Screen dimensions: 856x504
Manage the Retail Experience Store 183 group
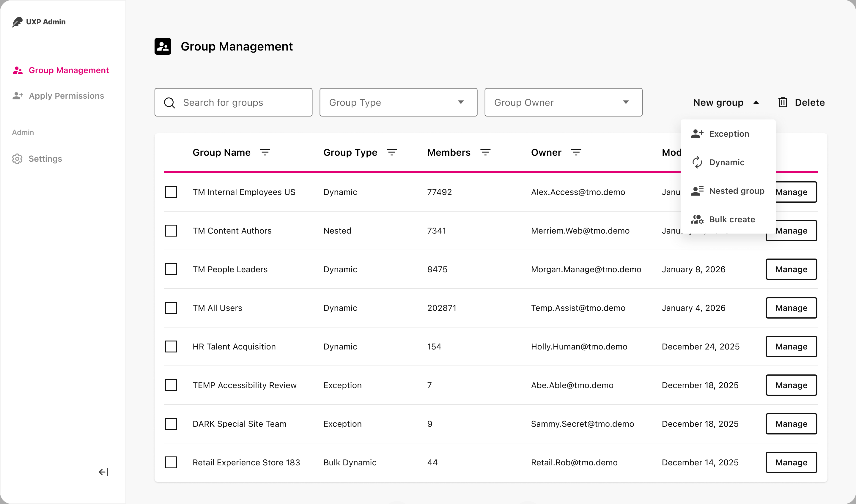pos(792,462)
